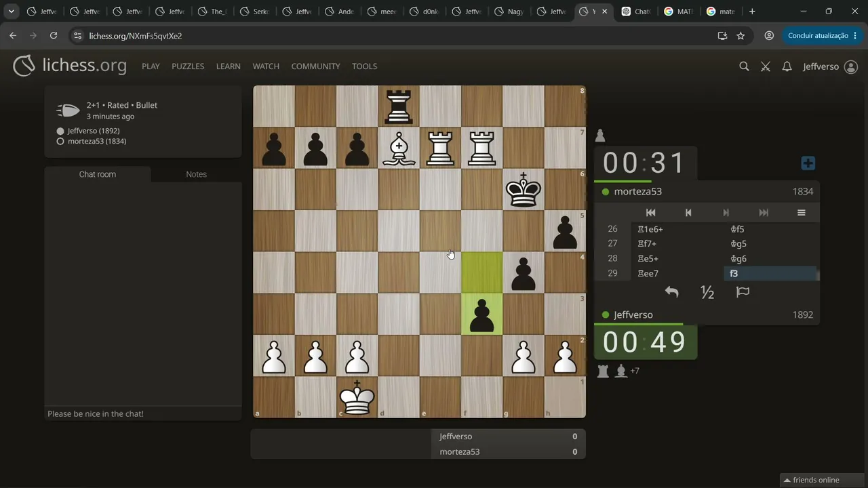The height and width of the screenshot is (488, 868).
Task: Open the search magnifier icon
Action: pyautogui.click(x=744, y=66)
